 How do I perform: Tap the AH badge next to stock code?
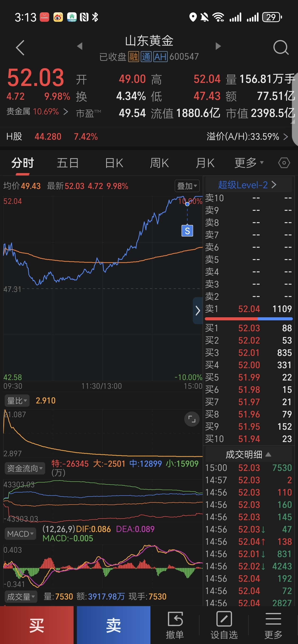point(160,57)
